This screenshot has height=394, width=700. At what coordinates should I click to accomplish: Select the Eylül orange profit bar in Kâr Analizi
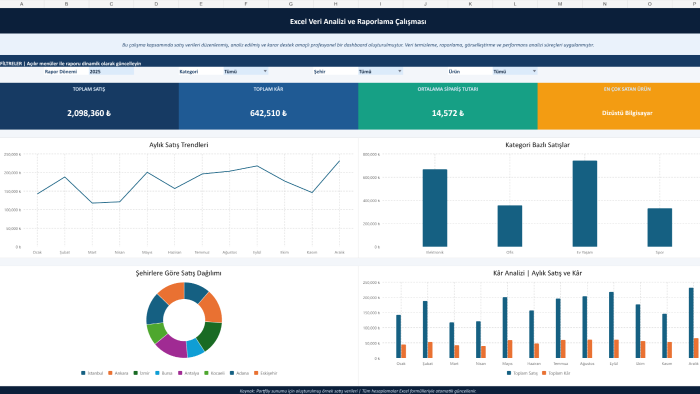point(617,349)
